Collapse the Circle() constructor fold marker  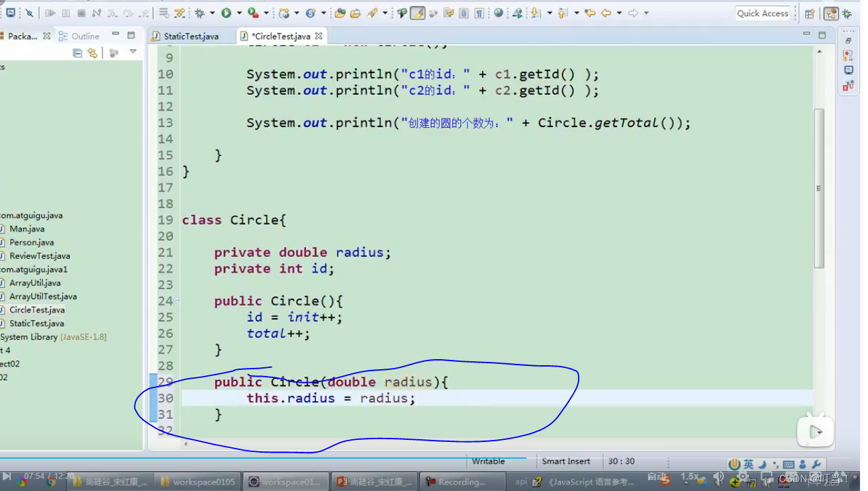pos(178,301)
